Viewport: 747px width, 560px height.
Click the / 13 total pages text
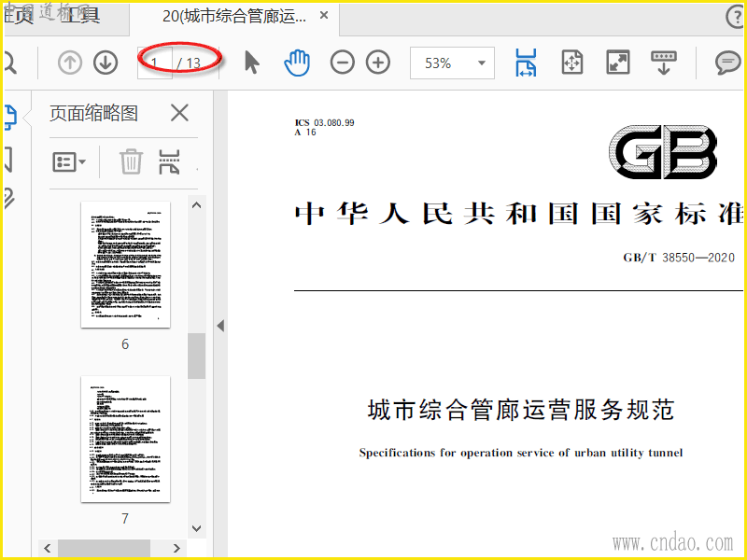pyautogui.click(x=189, y=63)
